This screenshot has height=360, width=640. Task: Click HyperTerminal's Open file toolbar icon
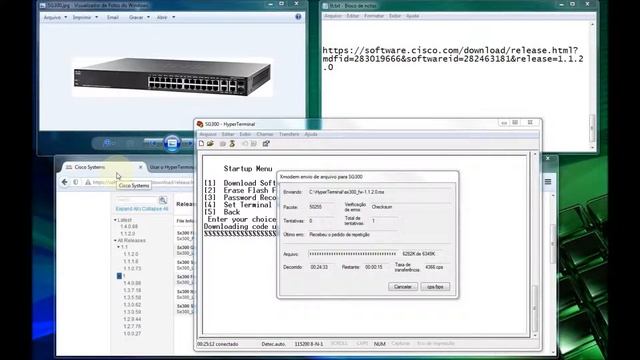point(211,144)
